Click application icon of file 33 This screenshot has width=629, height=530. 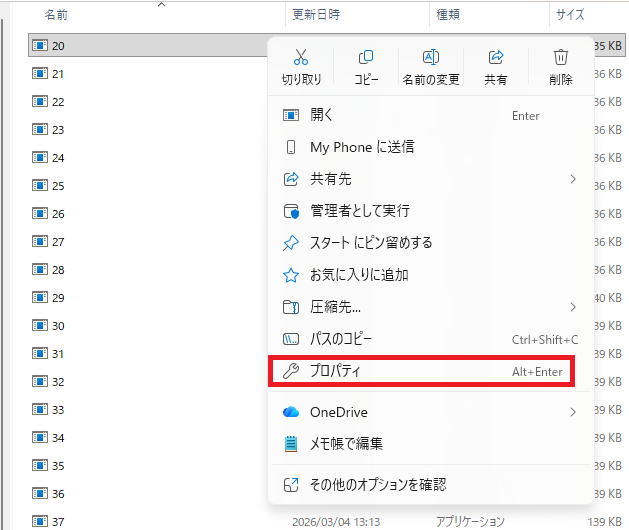[x=40, y=410]
